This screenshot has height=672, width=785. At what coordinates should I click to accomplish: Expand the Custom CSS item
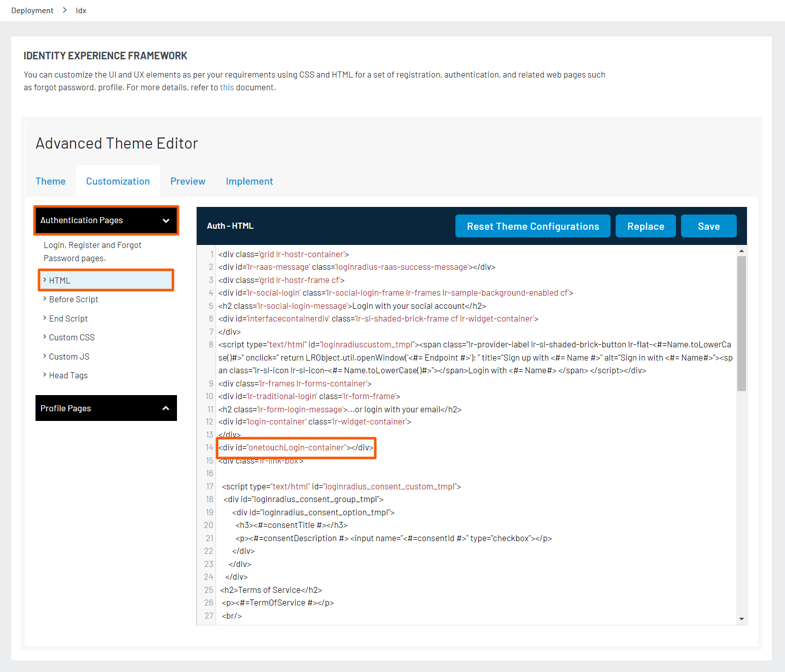[x=72, y=337]
